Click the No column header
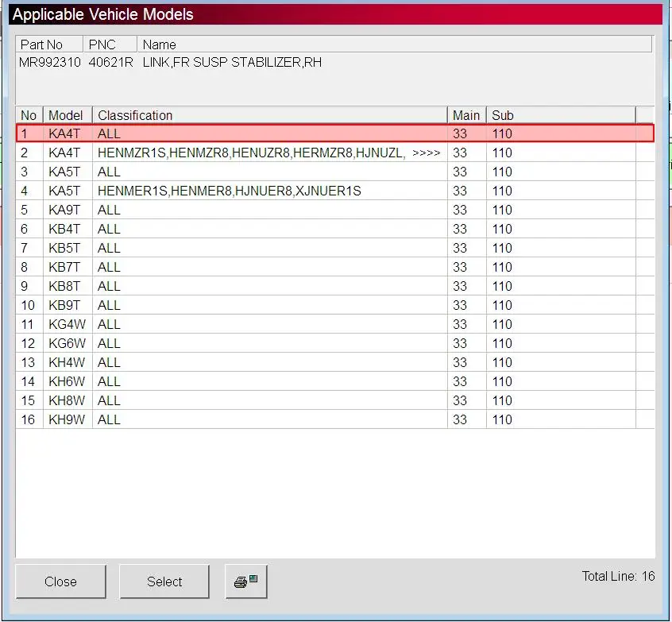 (x=29, y=115)
